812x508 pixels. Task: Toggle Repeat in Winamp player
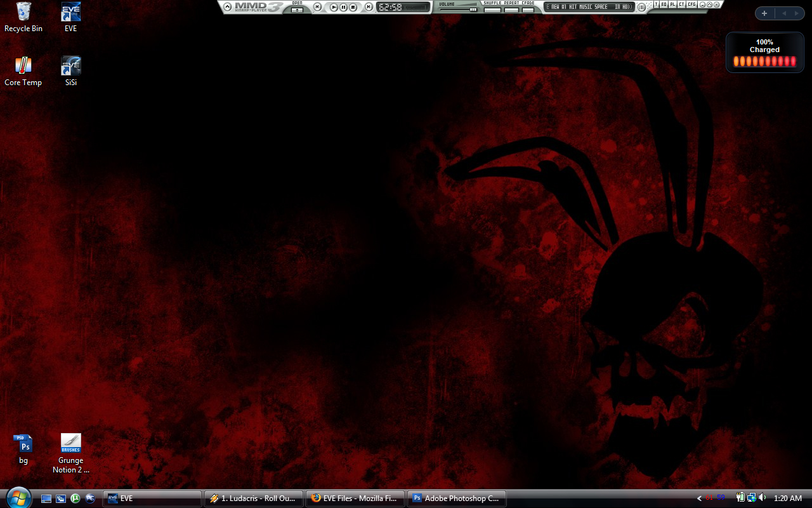click(511, 10)
